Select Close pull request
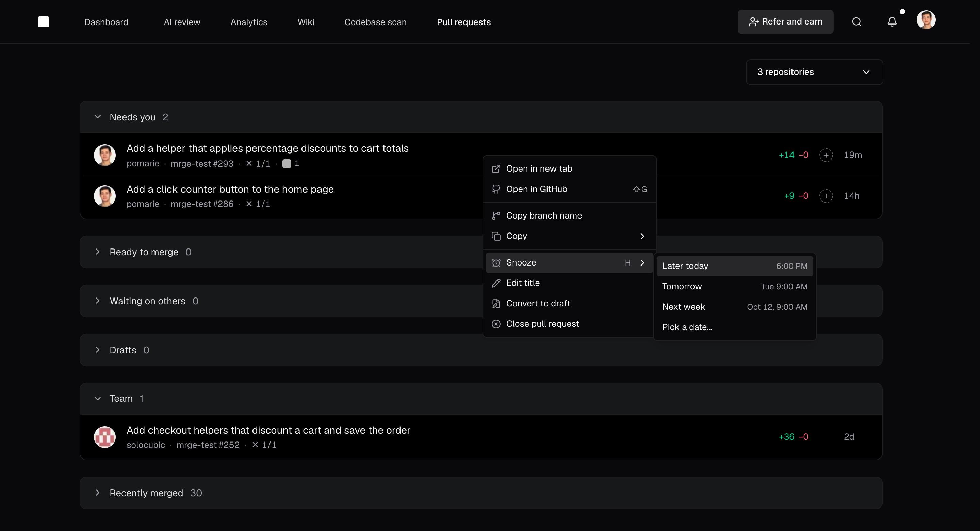 click(x=569, y=324)
